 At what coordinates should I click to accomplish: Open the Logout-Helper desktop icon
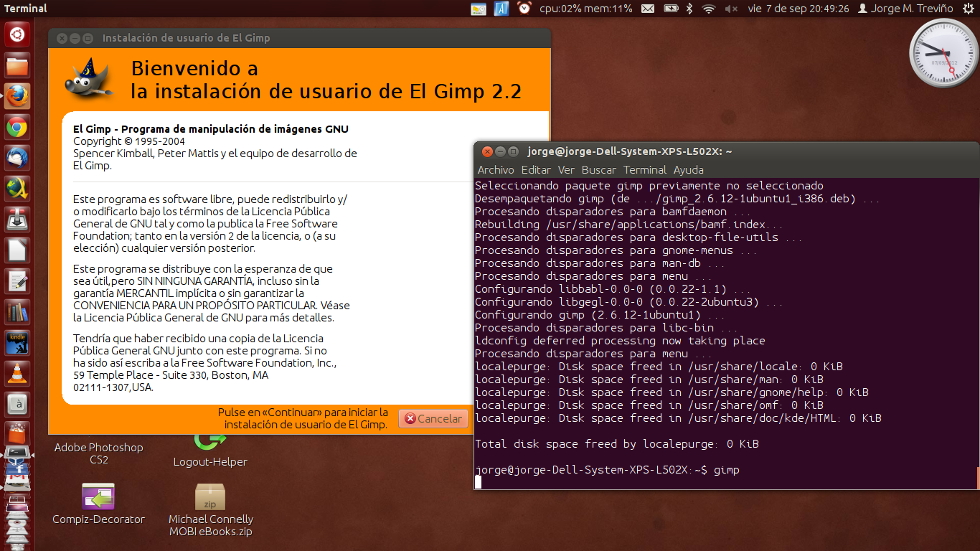[x=210, y=441]
